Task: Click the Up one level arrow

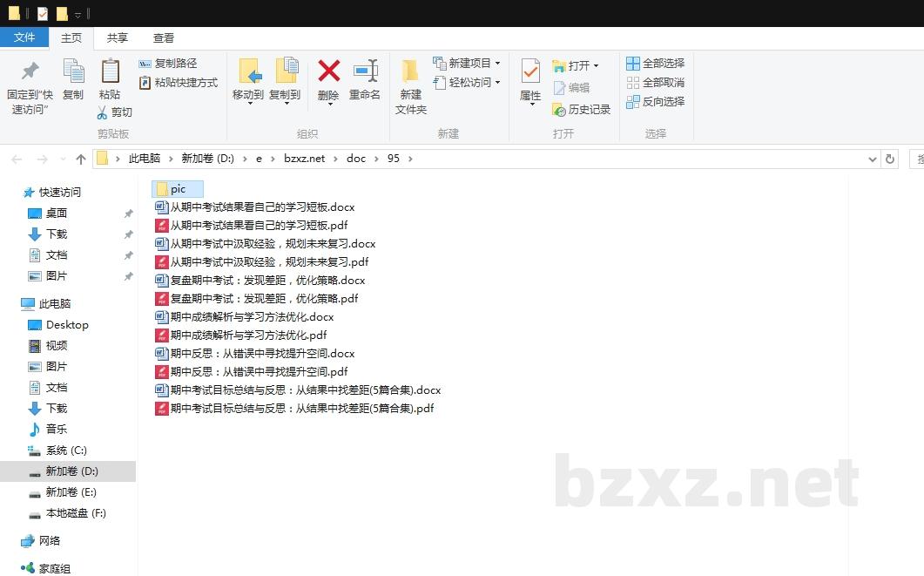Action: (x=81, y=159)
